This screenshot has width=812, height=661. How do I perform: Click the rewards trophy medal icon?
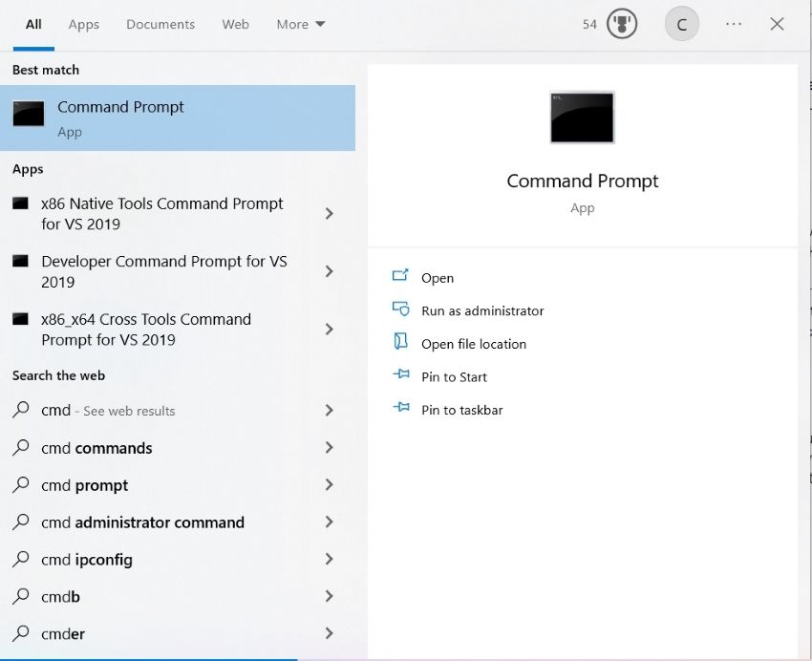622,24
